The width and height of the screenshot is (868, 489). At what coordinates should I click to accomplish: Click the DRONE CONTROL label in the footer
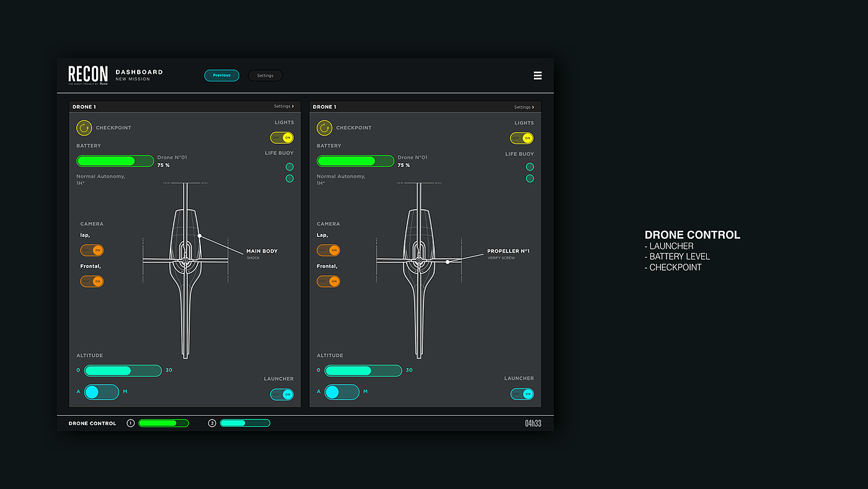coord(92,424)
